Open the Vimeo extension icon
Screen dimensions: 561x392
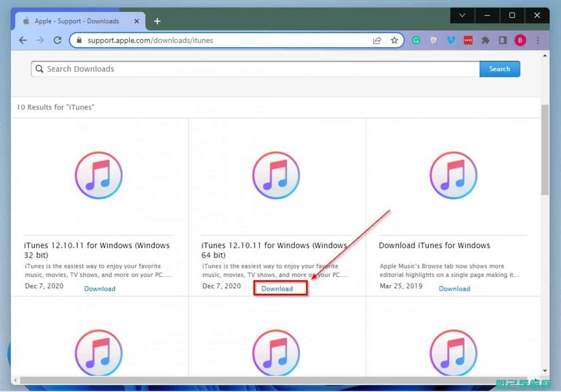click(451, 40)
